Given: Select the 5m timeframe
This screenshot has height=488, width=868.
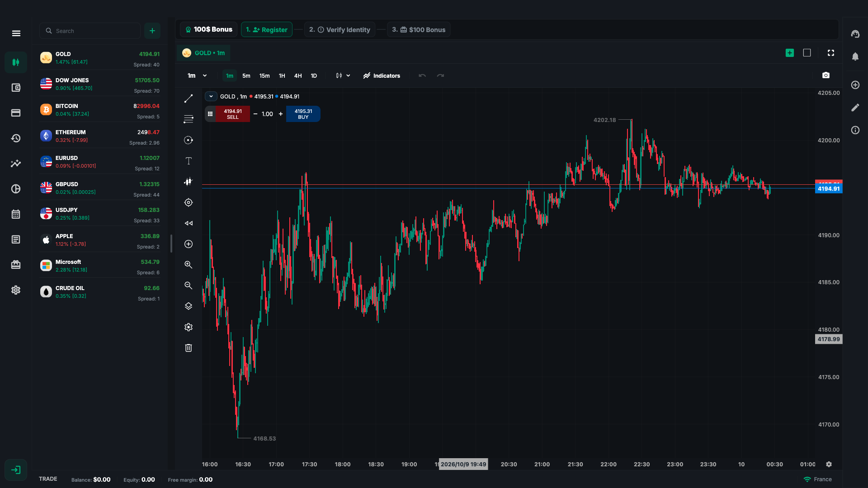Looking at the screenshot, I should pos(246,76).
